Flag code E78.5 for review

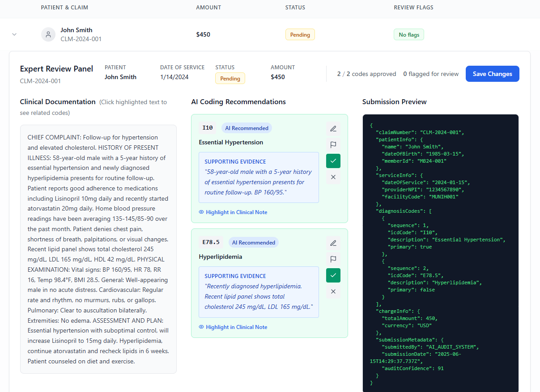[x=333, y=259]
